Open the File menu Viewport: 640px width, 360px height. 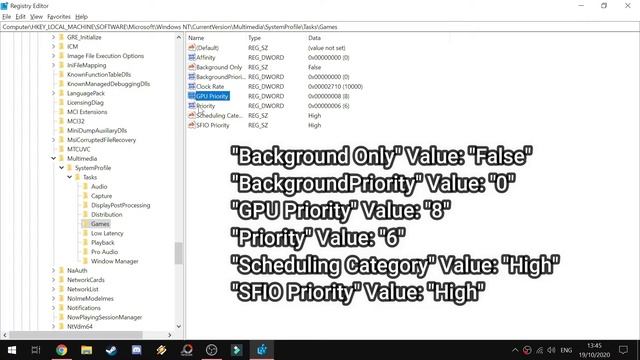(7, 17)
